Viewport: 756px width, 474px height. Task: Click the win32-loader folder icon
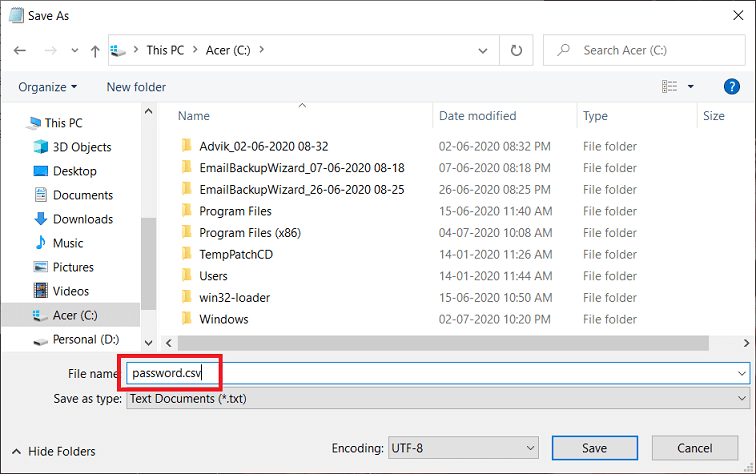click(x=187, y=298)
